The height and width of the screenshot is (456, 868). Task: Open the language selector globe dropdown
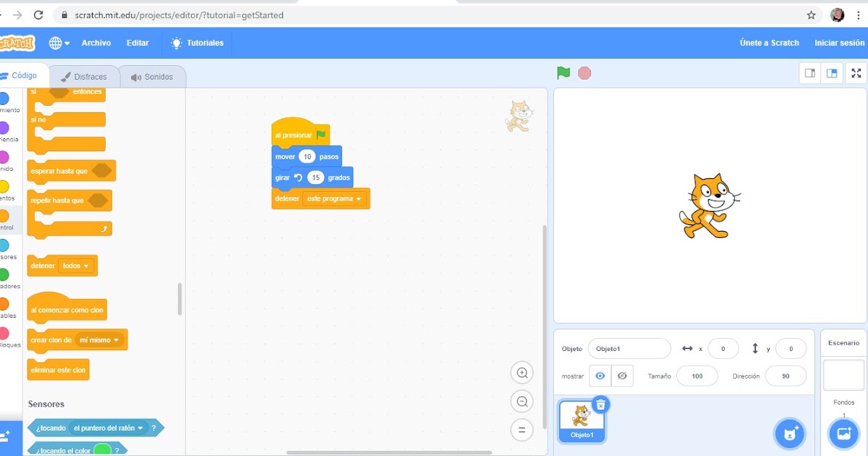tap(56, 43)
